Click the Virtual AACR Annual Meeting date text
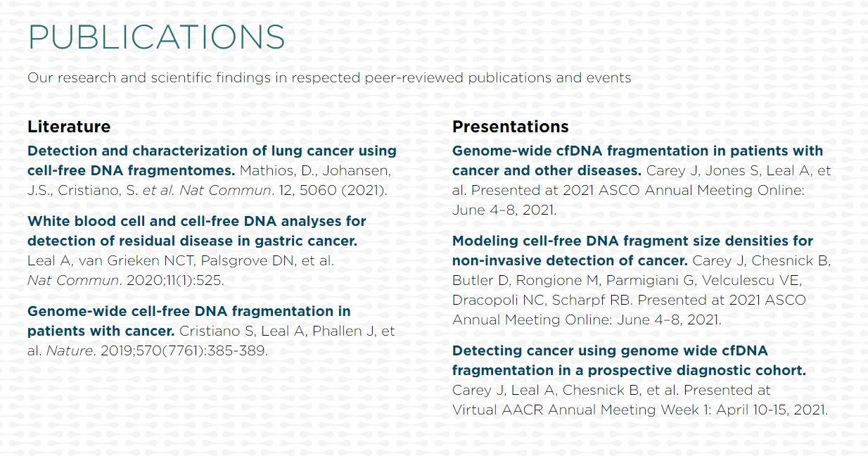This screenshot has height=456, width=868. (640, 410)
